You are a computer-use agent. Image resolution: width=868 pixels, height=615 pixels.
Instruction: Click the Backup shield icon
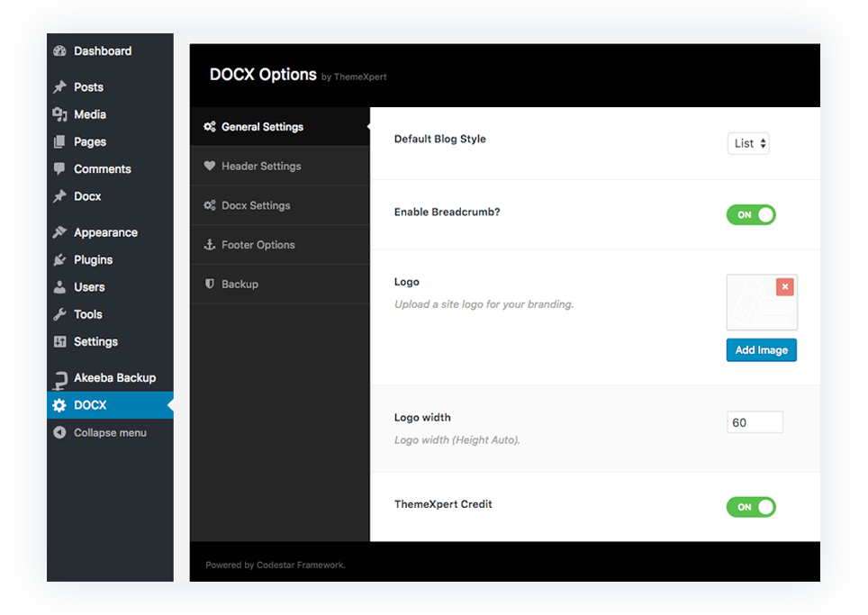[209, 284]
